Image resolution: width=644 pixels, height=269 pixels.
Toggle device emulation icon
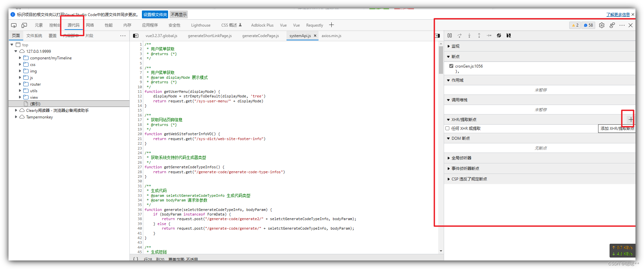coord(24,25)
